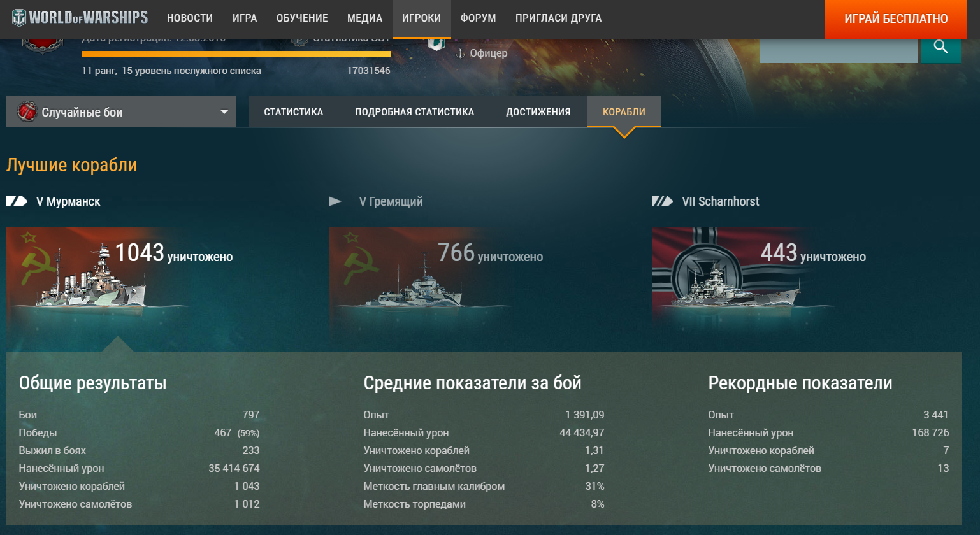
Task: Click the Меткость торпедами value 8%
Action: 598,504
